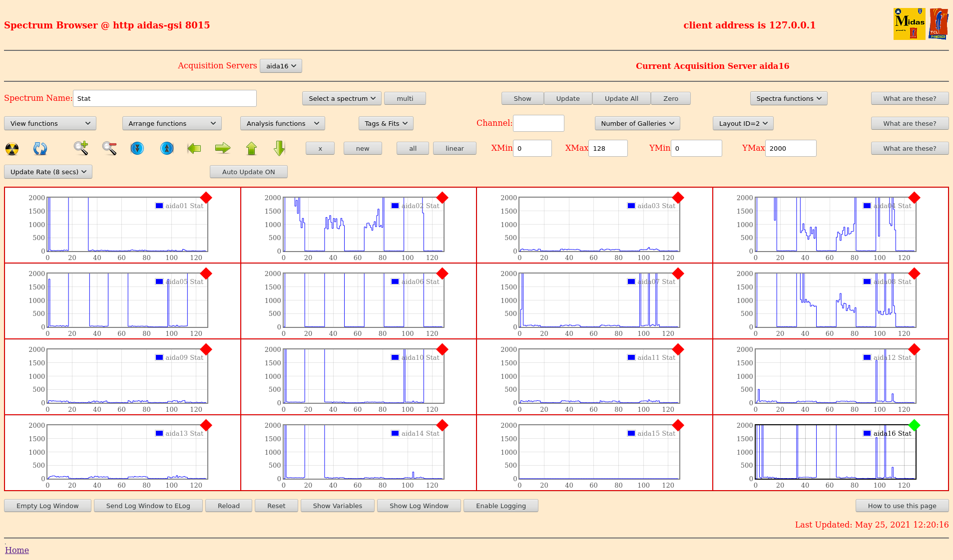Click the blue circular refresh arrows icon
953x560 pixels.
click(x=40, y=149)
